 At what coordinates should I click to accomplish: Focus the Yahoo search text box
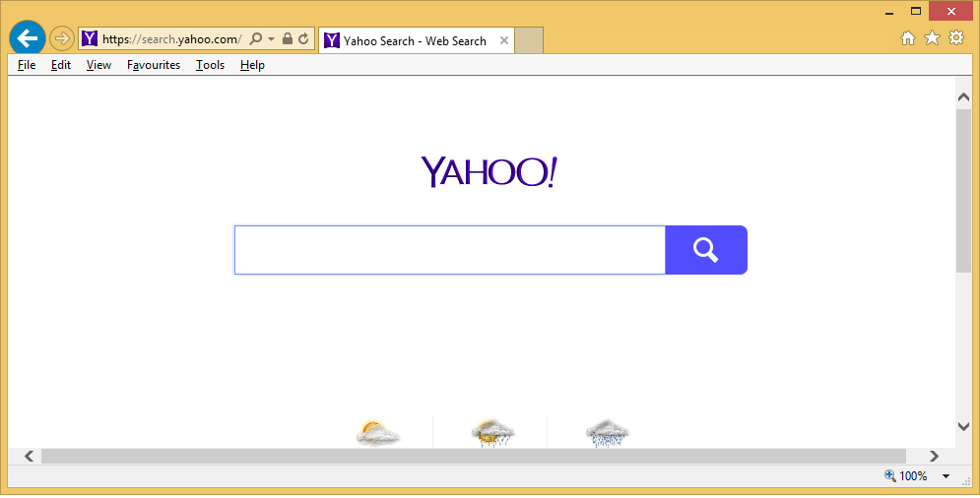[450, 250]
